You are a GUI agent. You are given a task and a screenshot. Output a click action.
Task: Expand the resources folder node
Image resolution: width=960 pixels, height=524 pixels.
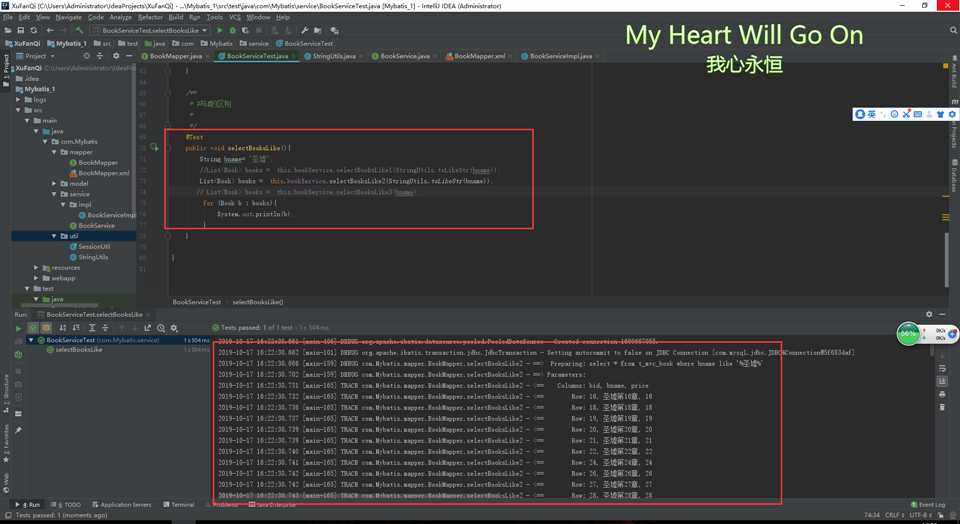click(36, 268)
